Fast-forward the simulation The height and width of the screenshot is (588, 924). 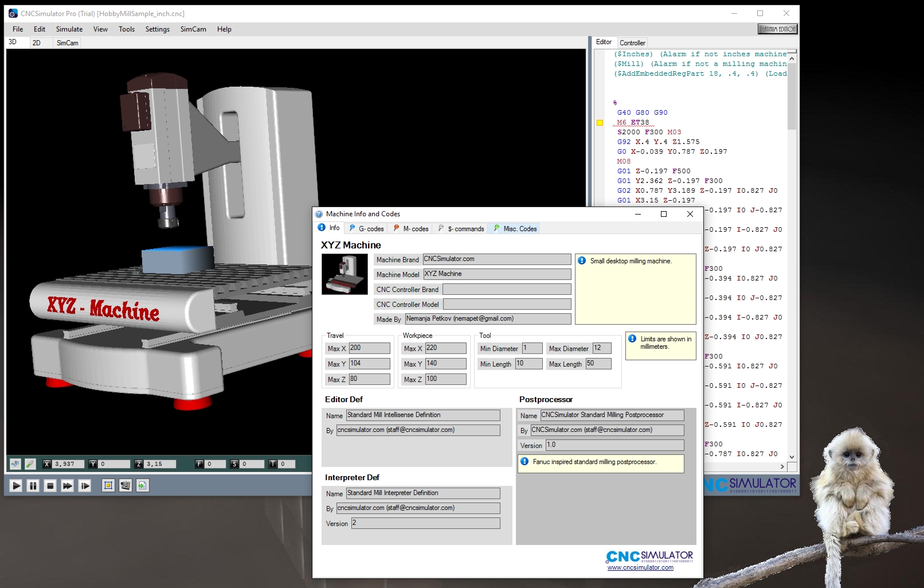tap(68, 486)
